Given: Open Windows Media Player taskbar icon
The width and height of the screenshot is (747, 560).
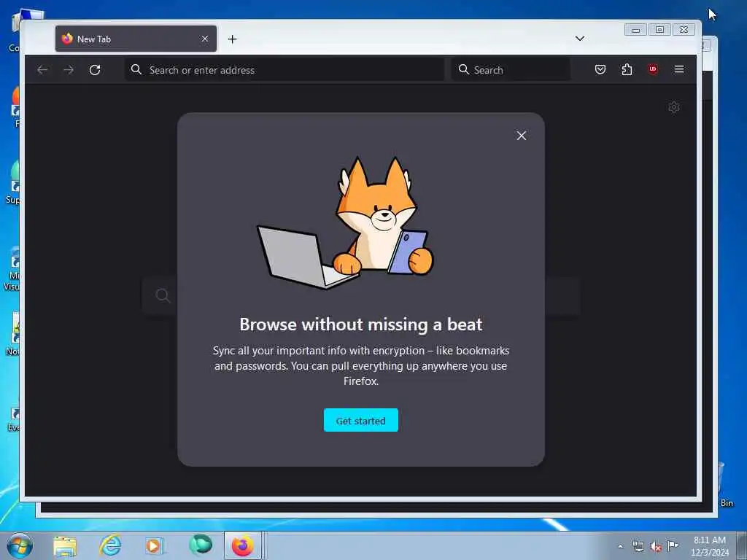Looking at the screenshot, I should tap(155, 546).
